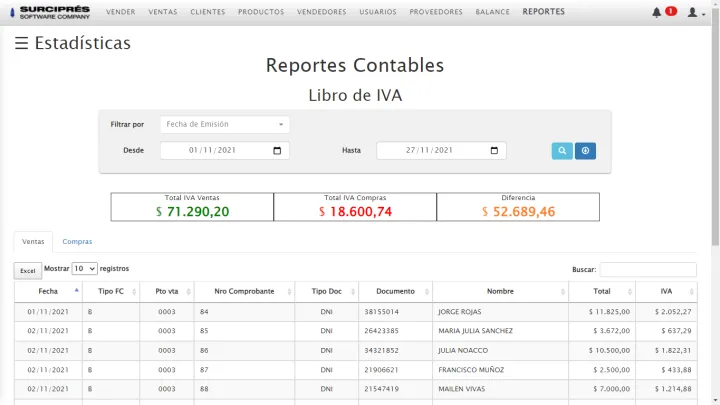This screenshot has width=720, height=405.
Task: Click the Desde date field
Action: click(x=225, y=151)
